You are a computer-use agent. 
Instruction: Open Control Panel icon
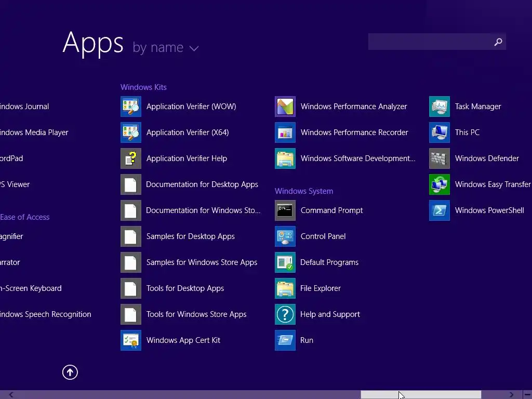coord(285,236)
